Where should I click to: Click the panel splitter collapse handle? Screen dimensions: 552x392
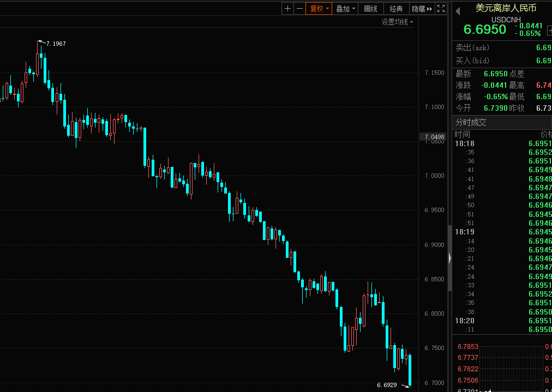449,258
